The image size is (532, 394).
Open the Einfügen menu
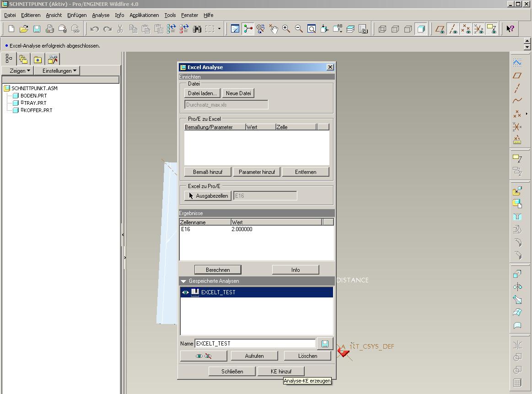pos(77,15)
